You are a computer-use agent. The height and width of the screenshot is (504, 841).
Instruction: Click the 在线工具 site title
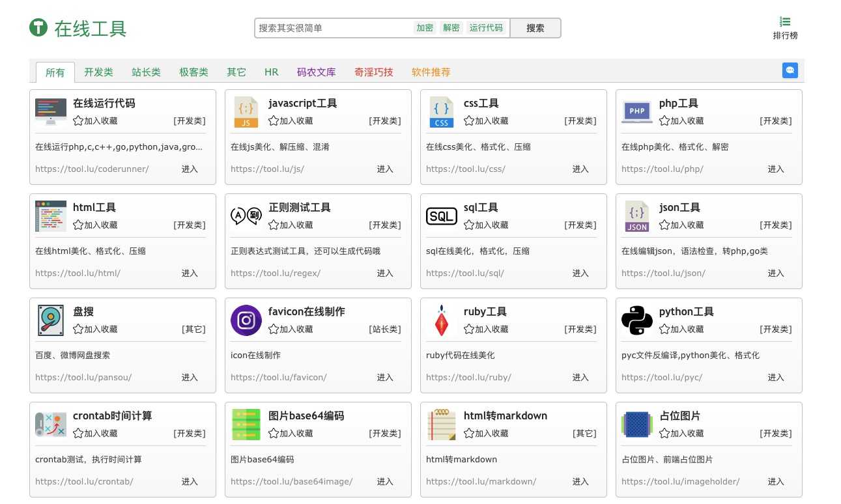tap(91, 29)
